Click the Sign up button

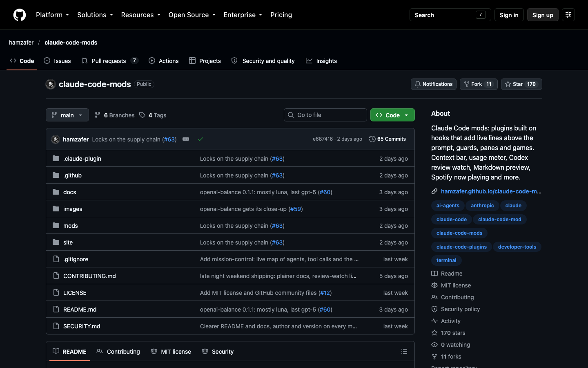click(x=543, y=15)
